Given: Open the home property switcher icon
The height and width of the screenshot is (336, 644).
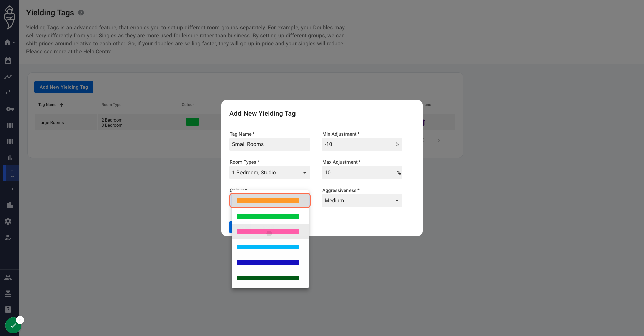Looking at the screenshot, I should point(9,42).
